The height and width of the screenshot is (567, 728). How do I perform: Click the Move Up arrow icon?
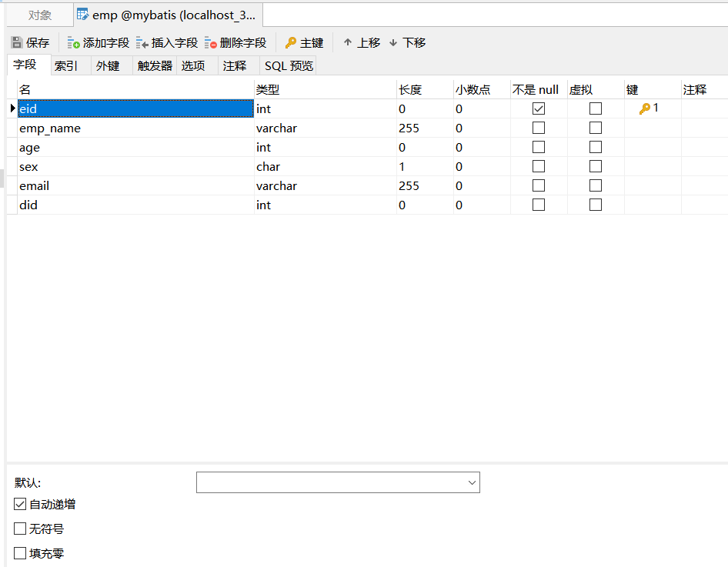coord(348,42)
